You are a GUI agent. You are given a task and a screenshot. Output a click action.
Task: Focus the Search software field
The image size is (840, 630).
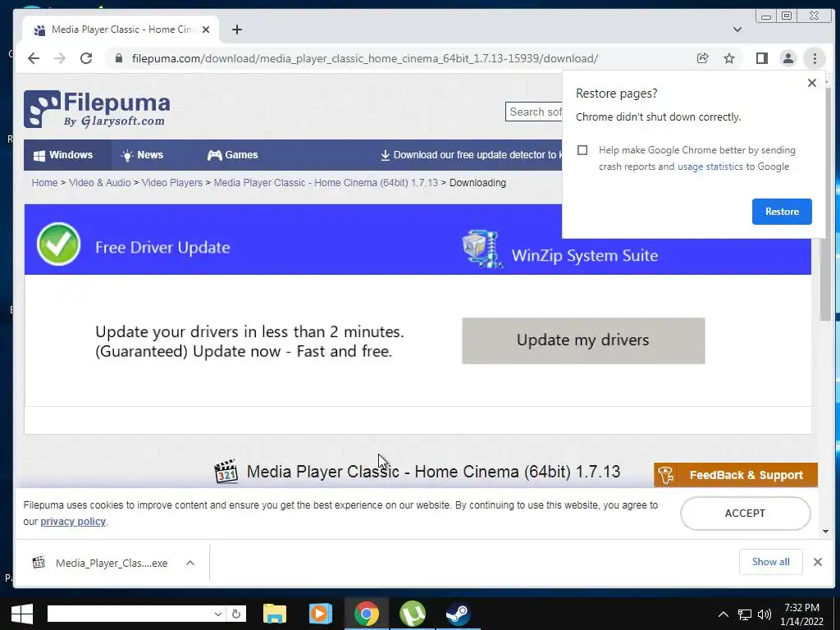click(x=533, y=112)
